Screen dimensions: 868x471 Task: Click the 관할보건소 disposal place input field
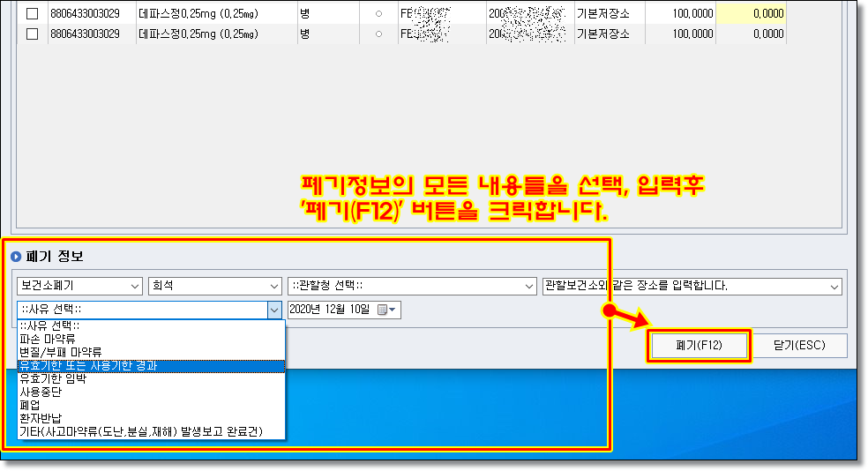[x=684, y=287]
